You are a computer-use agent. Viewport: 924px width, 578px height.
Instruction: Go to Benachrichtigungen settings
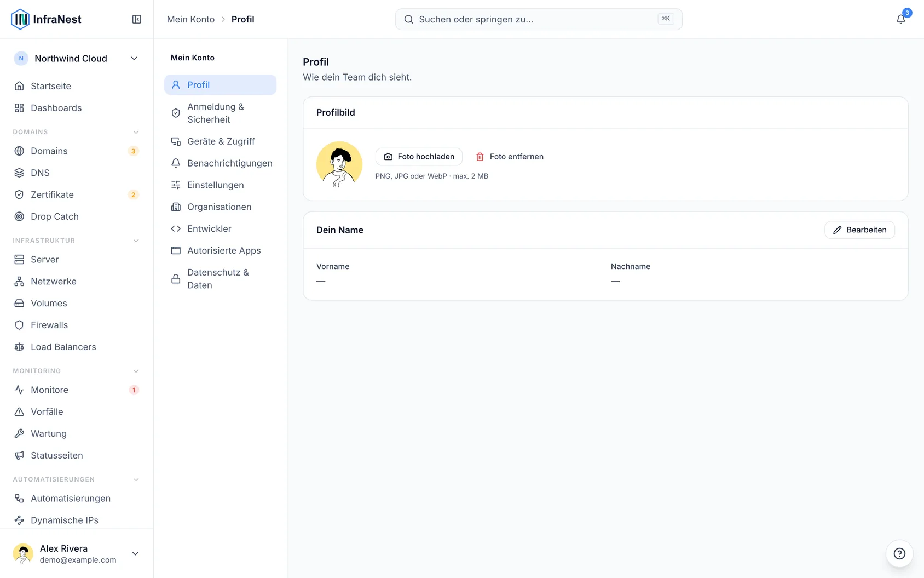[x=220, y=163]
